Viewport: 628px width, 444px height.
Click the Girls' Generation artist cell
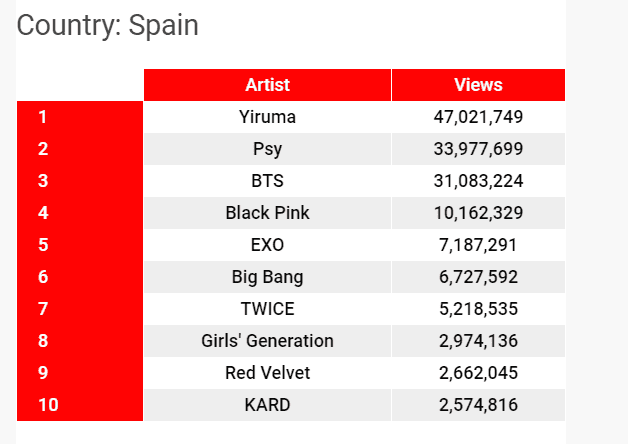click(x=267, y=341)
